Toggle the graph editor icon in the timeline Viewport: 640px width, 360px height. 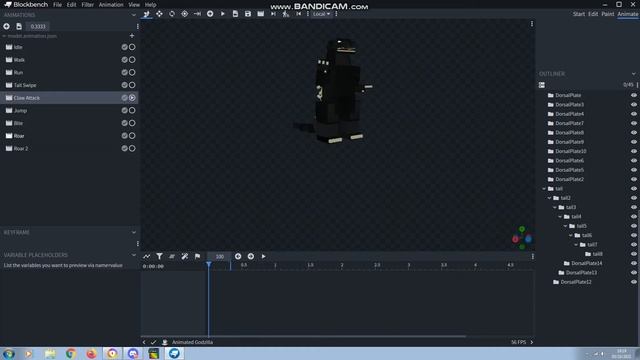[x=147, y=256]
